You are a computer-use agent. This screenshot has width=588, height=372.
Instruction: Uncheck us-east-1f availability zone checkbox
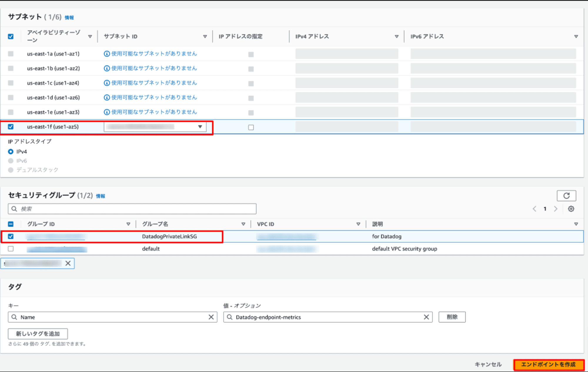(x=11, y=127)
